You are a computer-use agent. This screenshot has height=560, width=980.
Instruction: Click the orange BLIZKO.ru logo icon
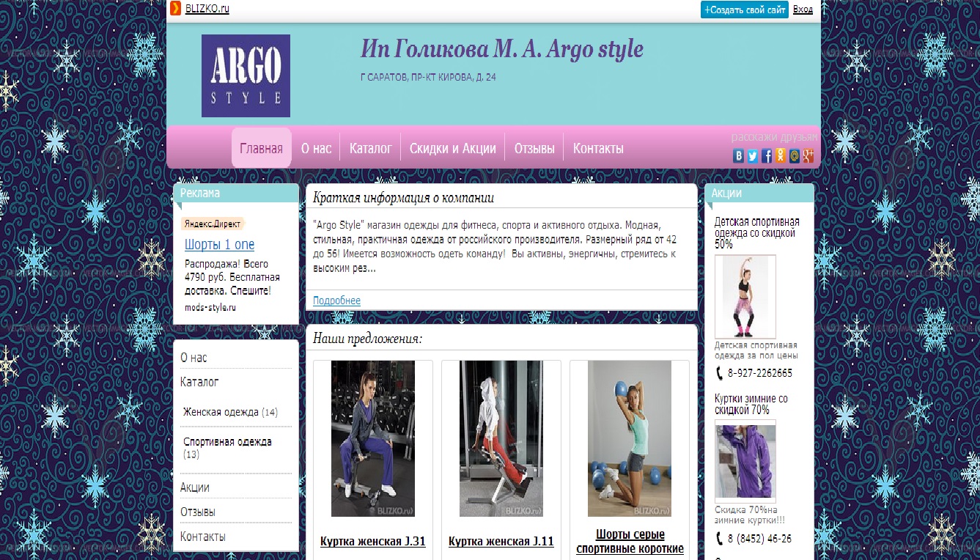(x=175, y=9)
